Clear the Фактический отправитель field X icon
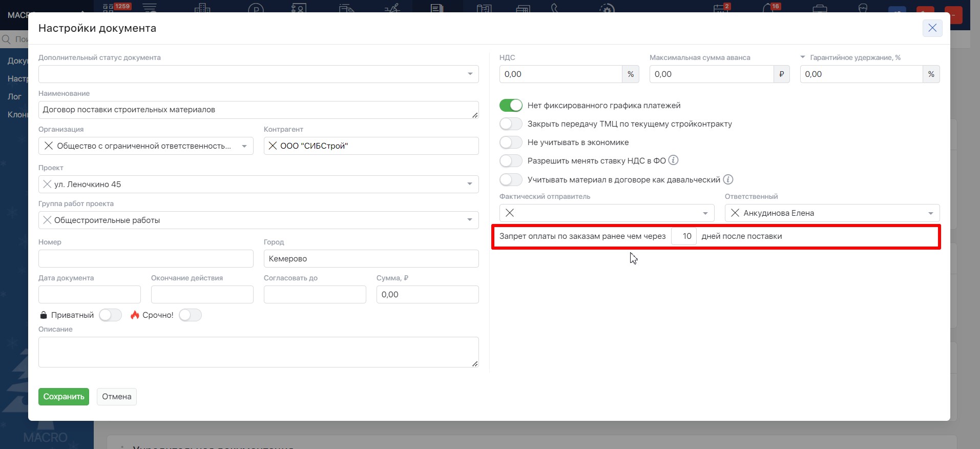The width and height of the screenshot is (980, 449). pos(510,213)
